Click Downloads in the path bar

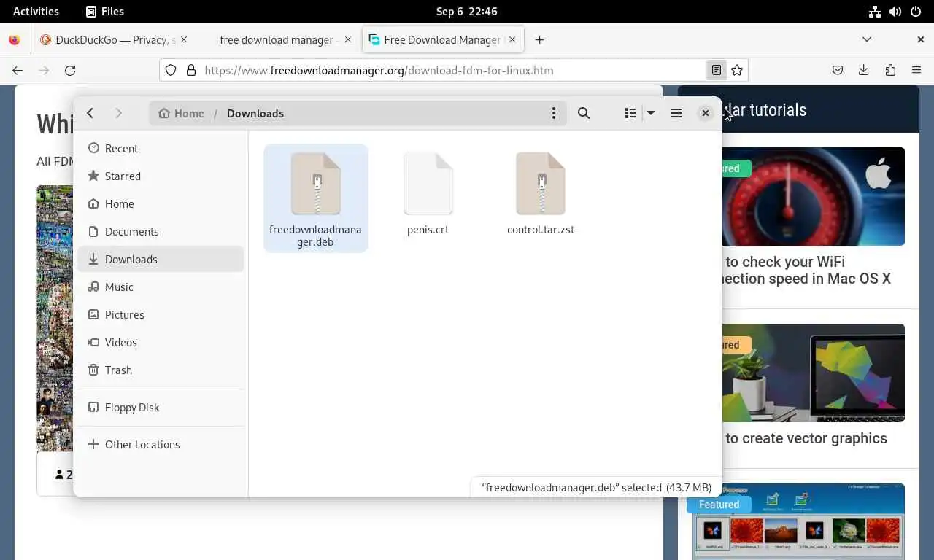(255, 113)
